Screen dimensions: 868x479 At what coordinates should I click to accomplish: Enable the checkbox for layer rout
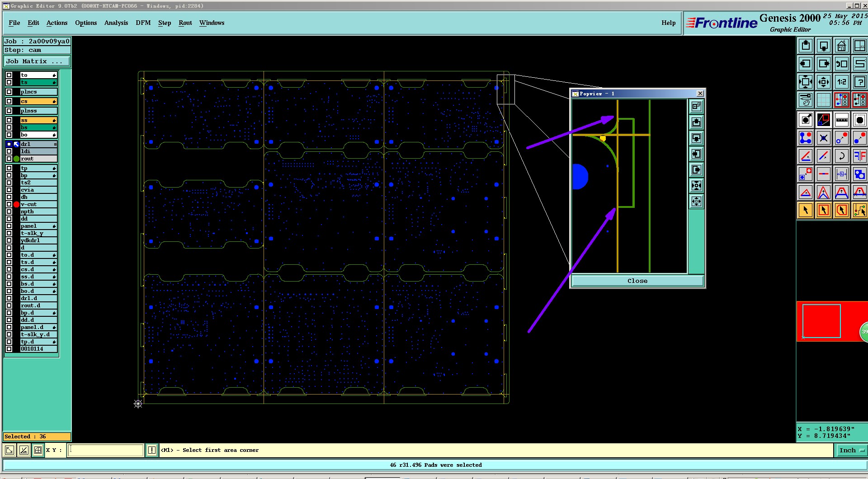(9, 159)
